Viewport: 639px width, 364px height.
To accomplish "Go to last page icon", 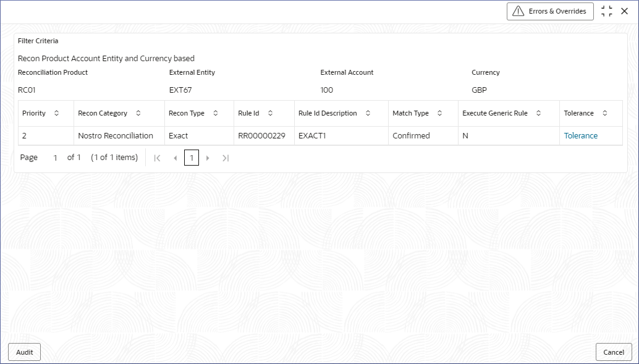I will (x=226, y=158).
